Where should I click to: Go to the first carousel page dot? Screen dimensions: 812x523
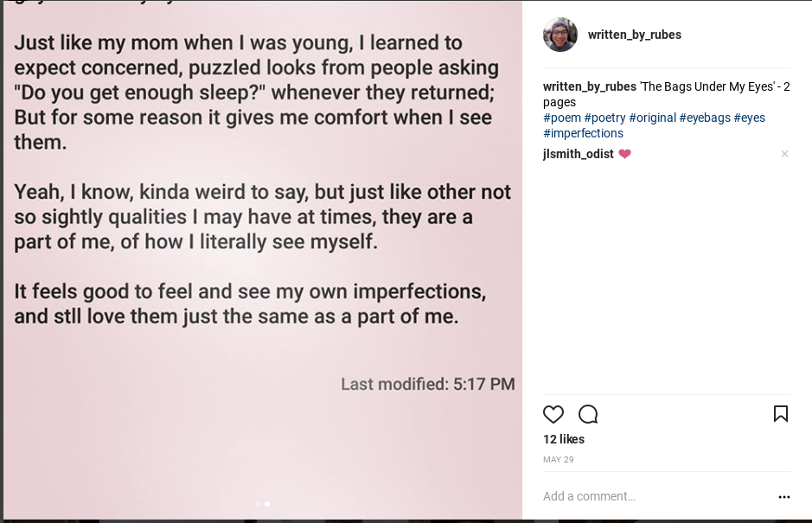[x=258, y=503]
